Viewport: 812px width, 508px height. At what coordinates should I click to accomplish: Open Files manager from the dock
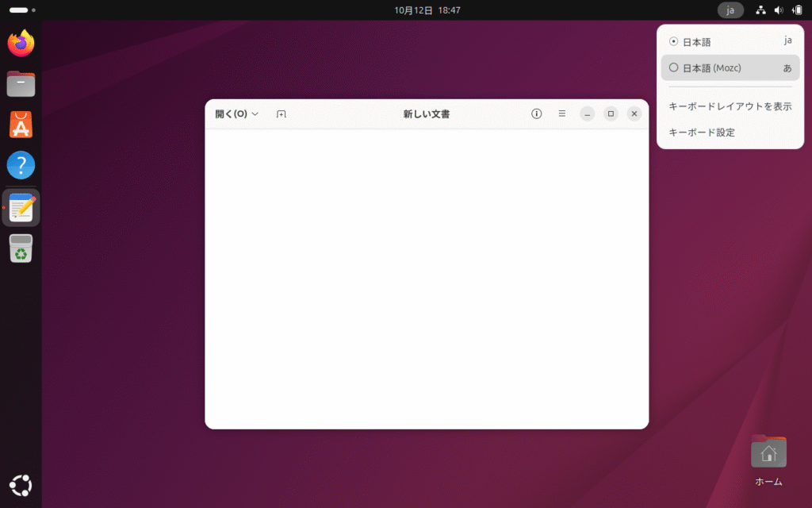click(x=21, y=83)
